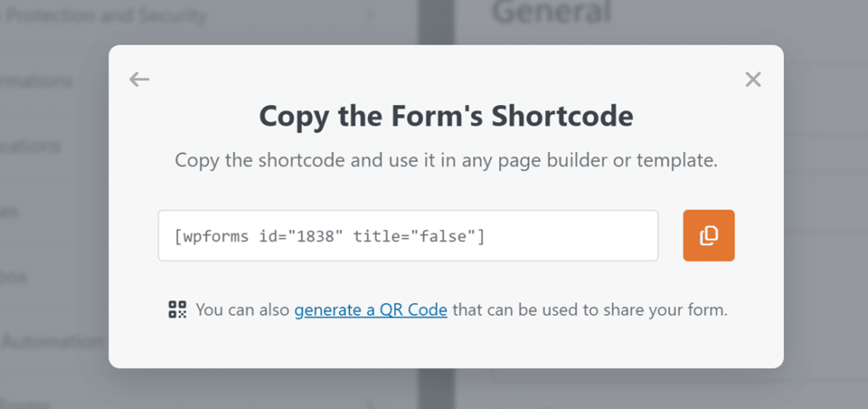Select the wpforms shortcode text field
868x409 pixels.
(408, 236)
